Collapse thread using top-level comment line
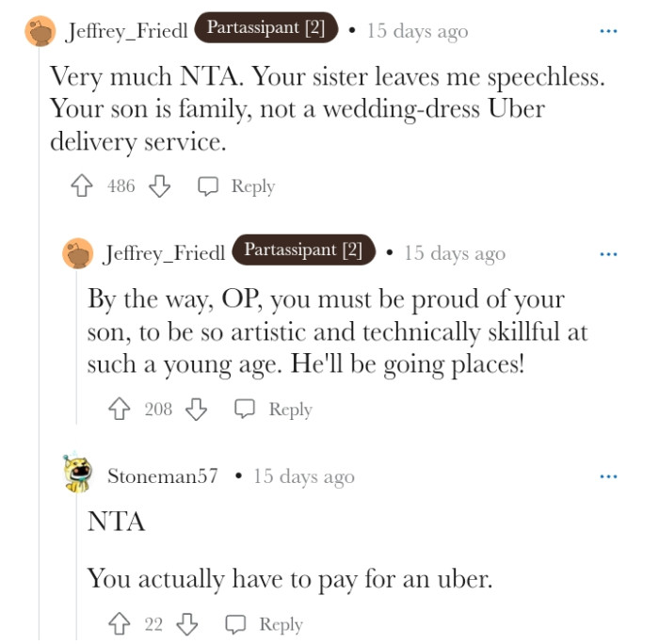The height and width of the screenshot is (644, 659). pos(39,377)
